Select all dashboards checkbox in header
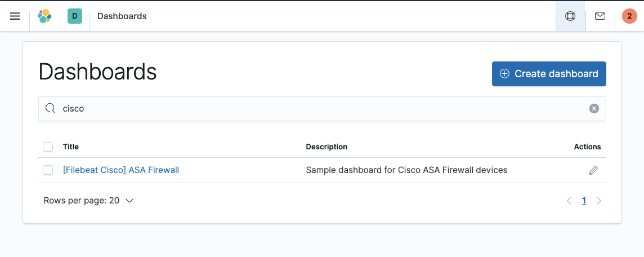Viewport: 644px width, 257px height. (x=48, y=147)
